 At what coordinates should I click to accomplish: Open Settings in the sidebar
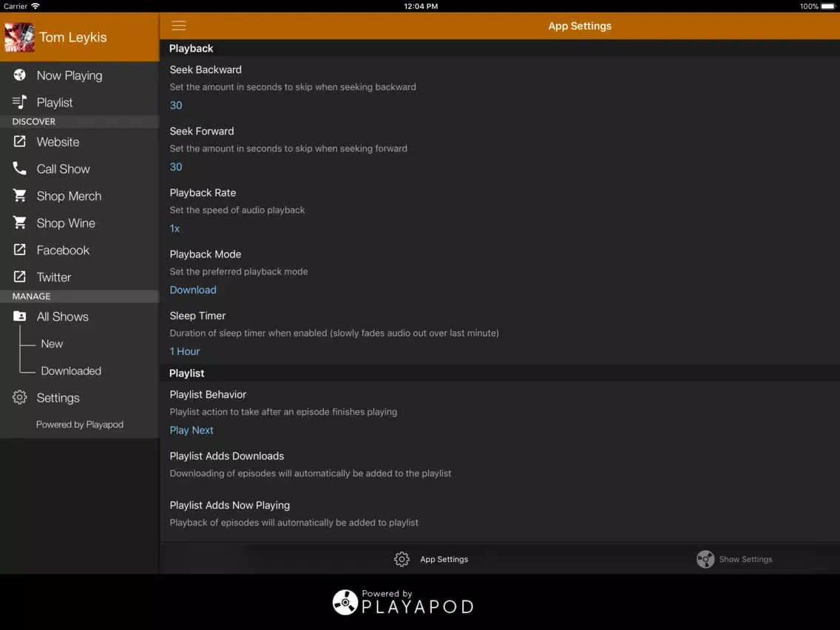coord(79,397)
